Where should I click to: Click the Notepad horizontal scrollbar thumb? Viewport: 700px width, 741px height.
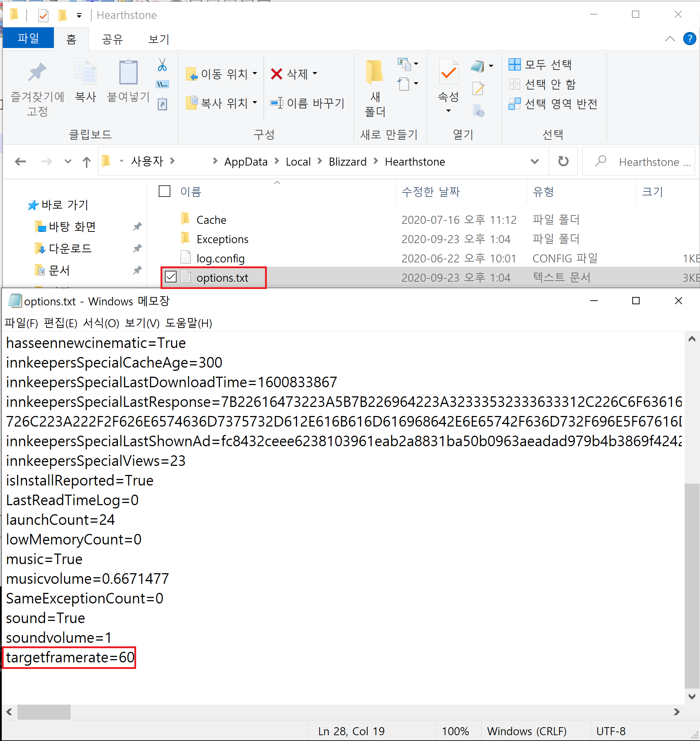[44, 712]
